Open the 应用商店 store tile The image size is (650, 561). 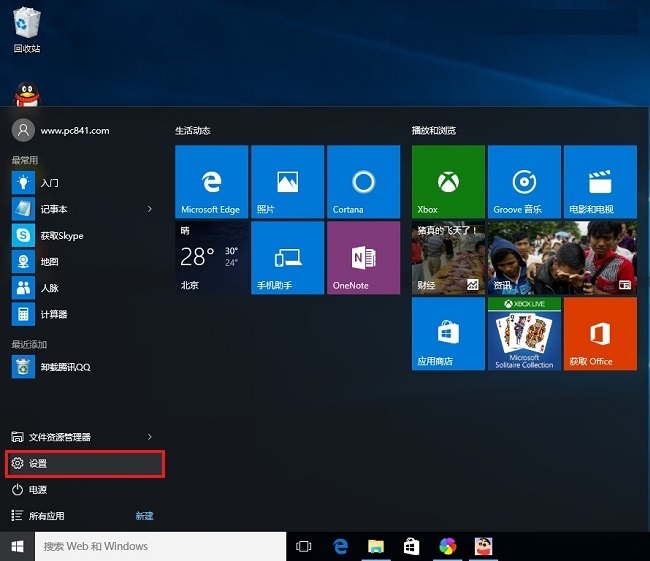pos(448,334)
